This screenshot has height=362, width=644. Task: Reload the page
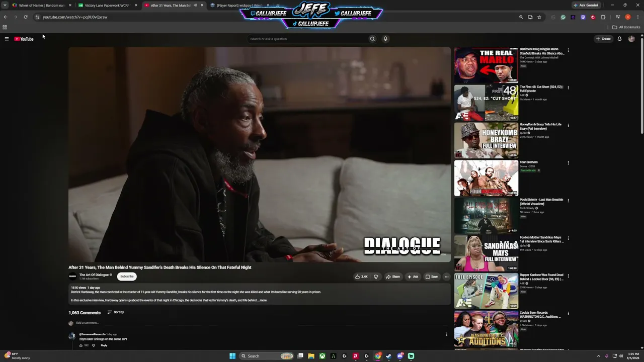(x=26, y=17)
